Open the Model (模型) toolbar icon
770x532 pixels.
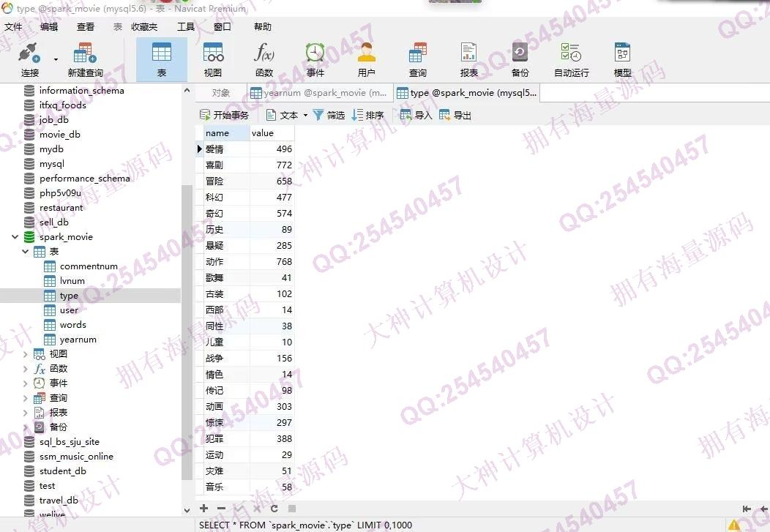622,60
